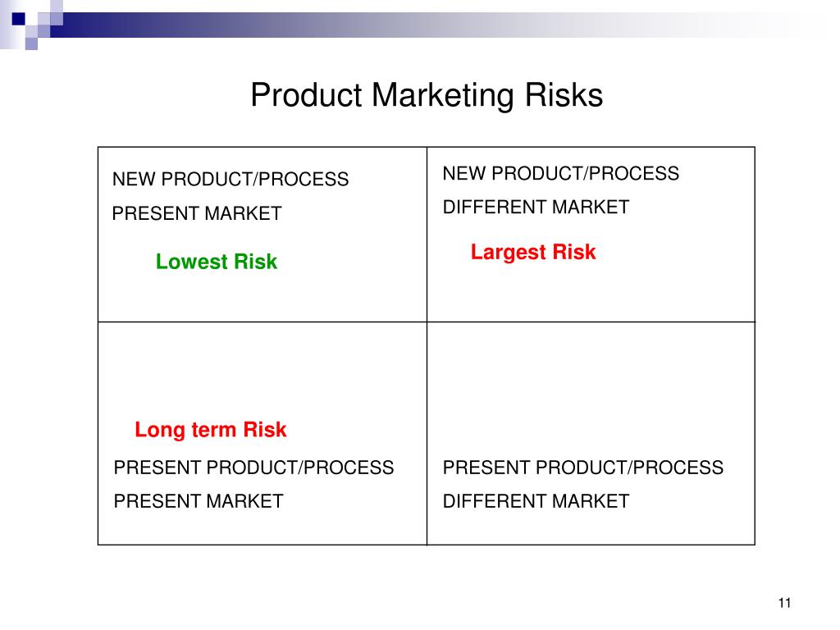The height and width of the screenshot is (630, 840).
Task: Click the light purple square below header bar
Action: click(x=32, y=44)
